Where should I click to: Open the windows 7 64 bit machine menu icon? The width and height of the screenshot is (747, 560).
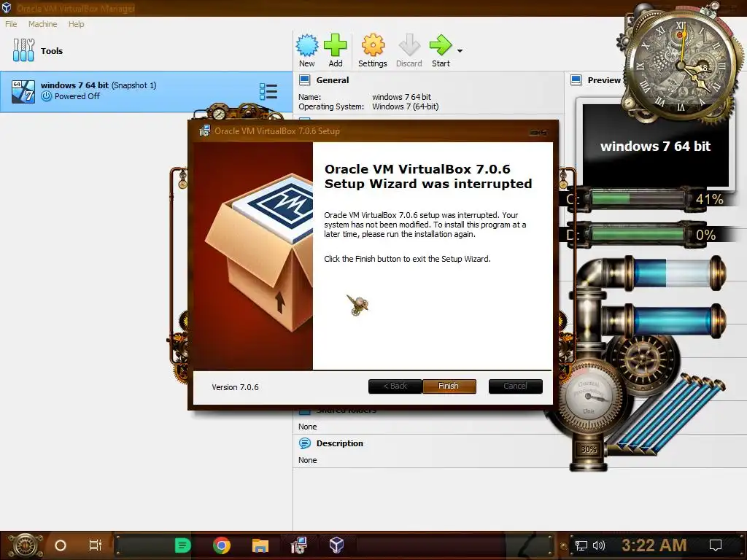pyautogui.click(x=268, y=91)
